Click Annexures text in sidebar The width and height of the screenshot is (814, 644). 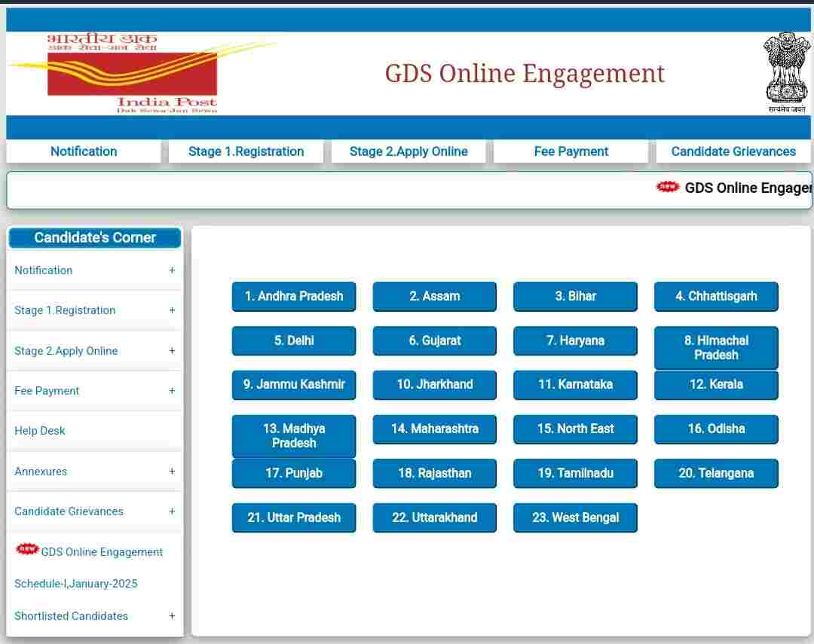(41, 472)
